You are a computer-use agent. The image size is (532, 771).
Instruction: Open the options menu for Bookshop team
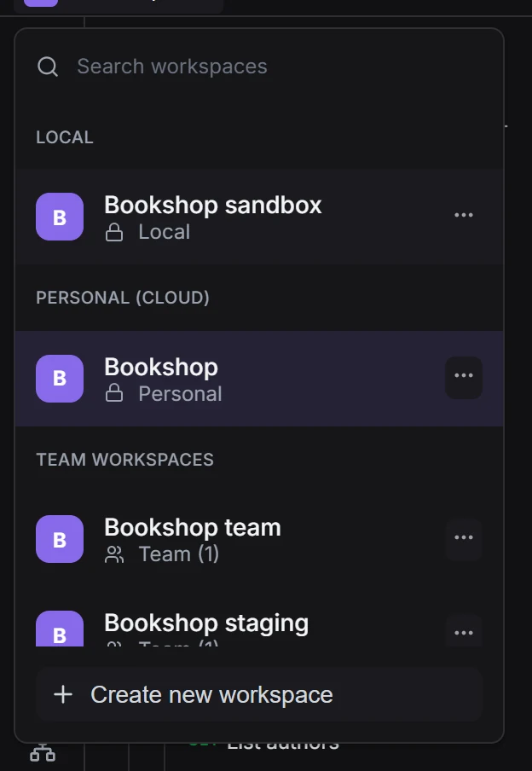[464, 537]
